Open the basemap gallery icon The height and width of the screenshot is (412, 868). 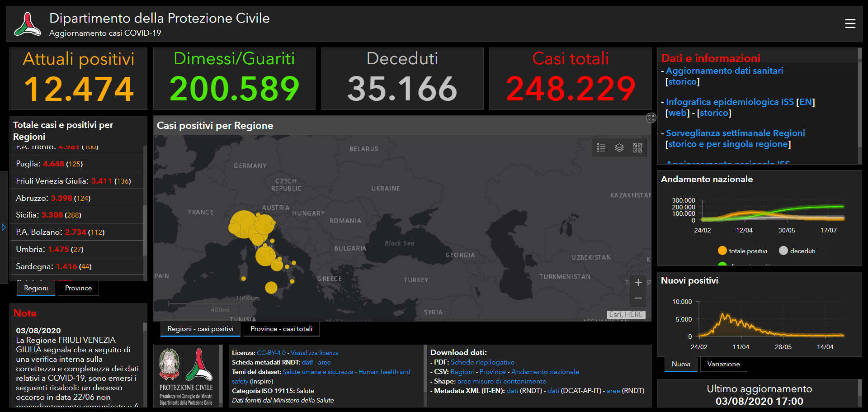[x=637, y=148]
